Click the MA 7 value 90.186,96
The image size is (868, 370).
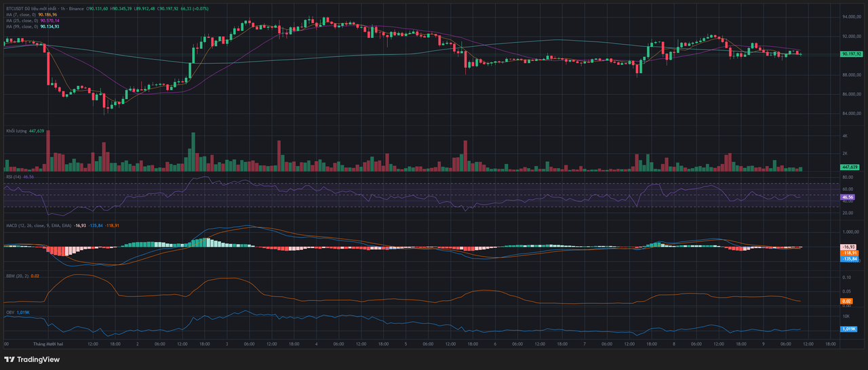47,15
